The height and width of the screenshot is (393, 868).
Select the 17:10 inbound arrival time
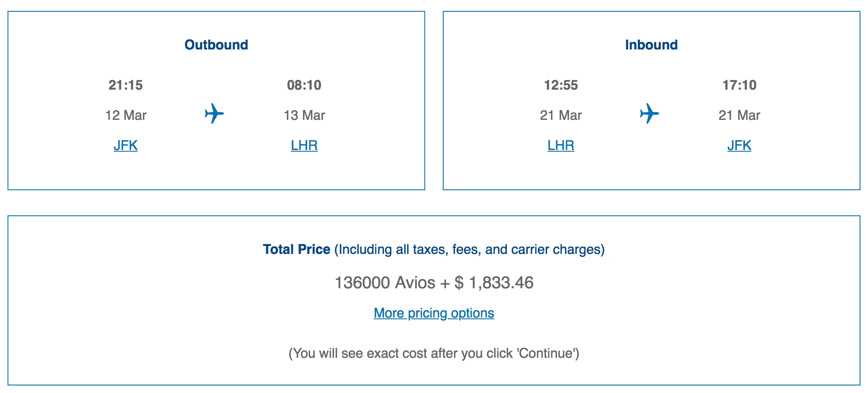740,85
